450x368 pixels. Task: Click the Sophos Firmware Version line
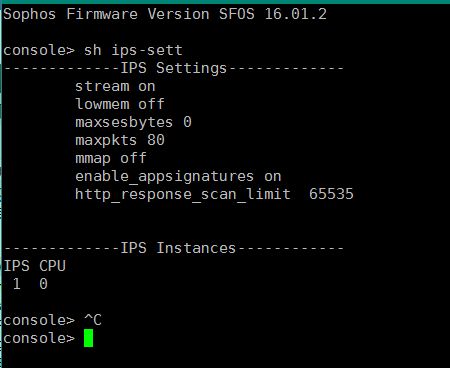click(165, 14)
